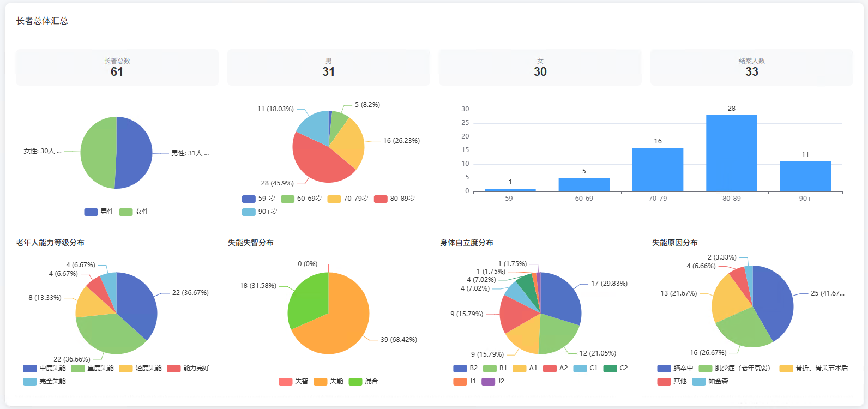Click the orange J1 legend swatch

coord(460,381)
